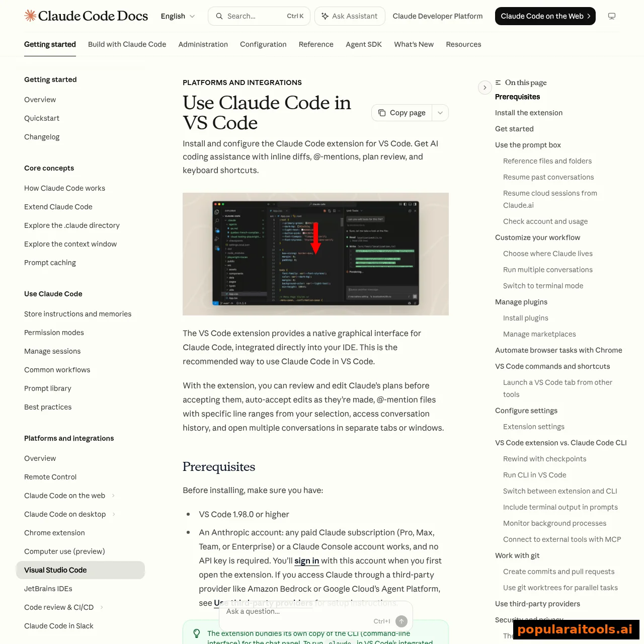Image resolution: width=644 pixels, height=644 pixels.
Task: Jump to Install the extension section
Action: 529,113
